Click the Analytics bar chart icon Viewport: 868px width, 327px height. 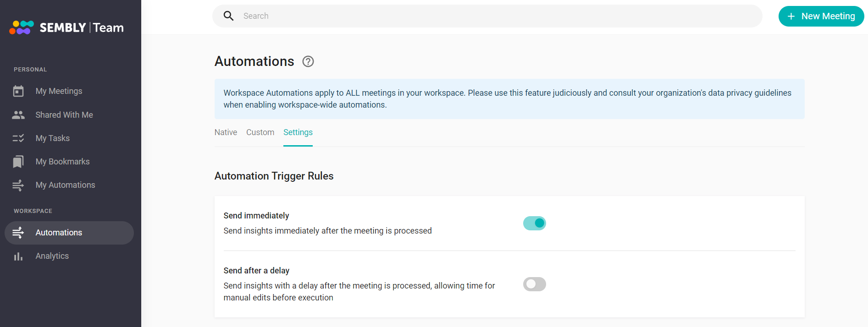coord(18,256)
